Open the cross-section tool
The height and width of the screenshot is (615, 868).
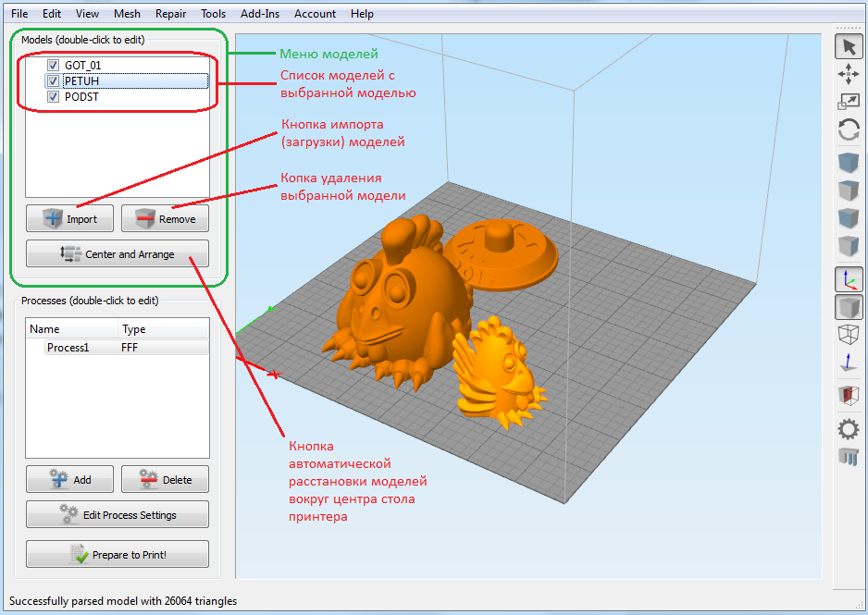[x=848, y=395]
